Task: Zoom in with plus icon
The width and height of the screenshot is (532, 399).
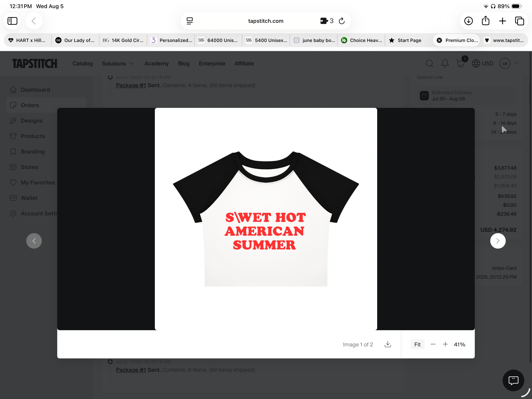Action: (445, 344)
